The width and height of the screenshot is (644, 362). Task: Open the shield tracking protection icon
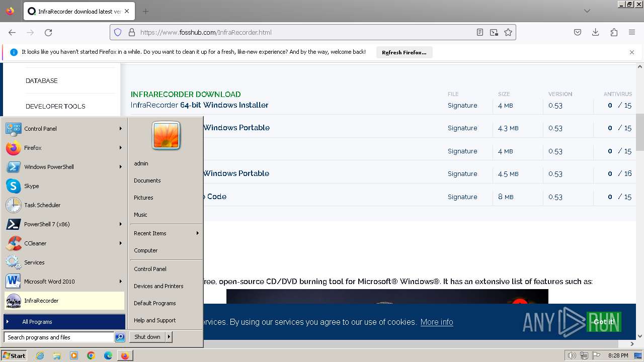(x=118, y=32)
